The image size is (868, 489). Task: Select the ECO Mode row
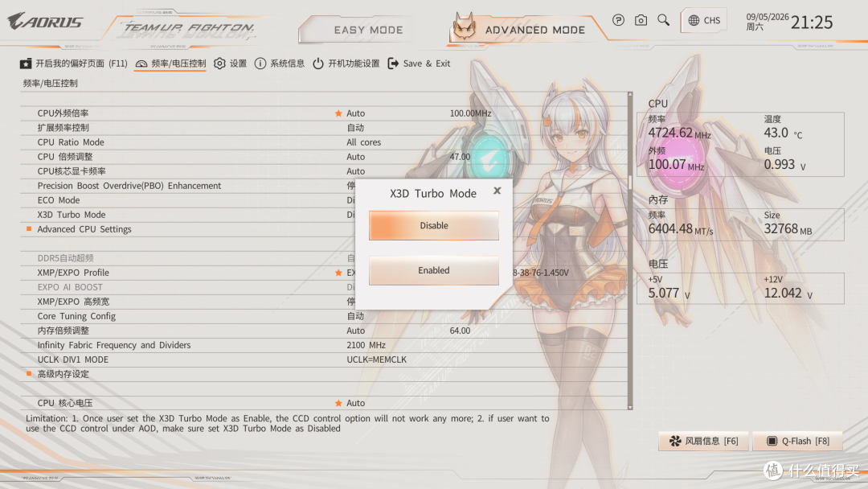[x=188, y=200]
